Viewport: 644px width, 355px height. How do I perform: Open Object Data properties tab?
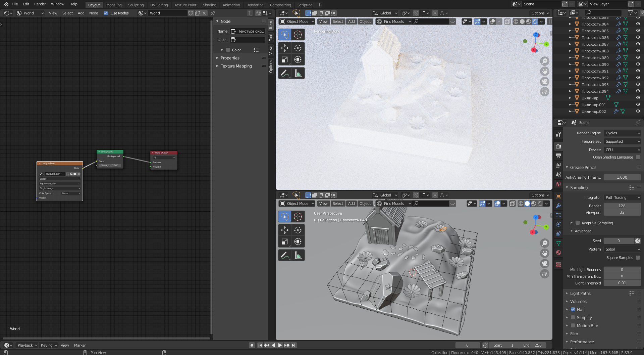(558, 243)
